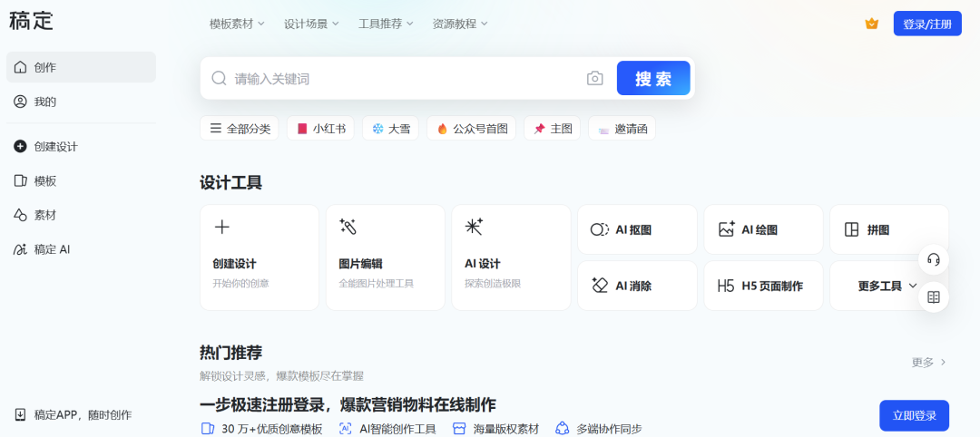Click the 热门推荐 heading

point(231,352)
